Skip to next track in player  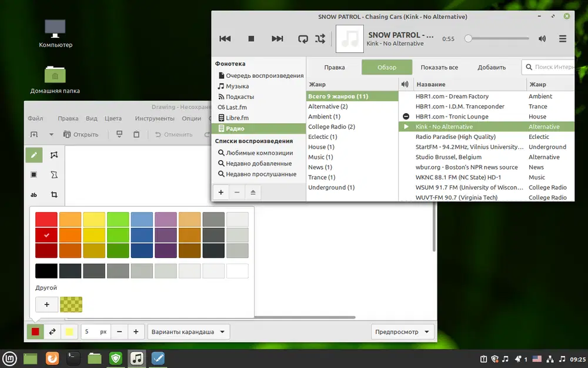click(277, 39)
